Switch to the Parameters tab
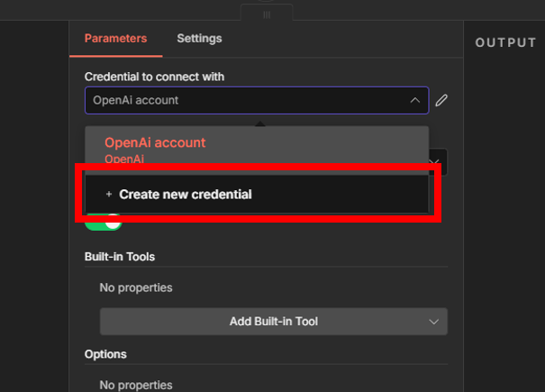 (x=115, y=39)
